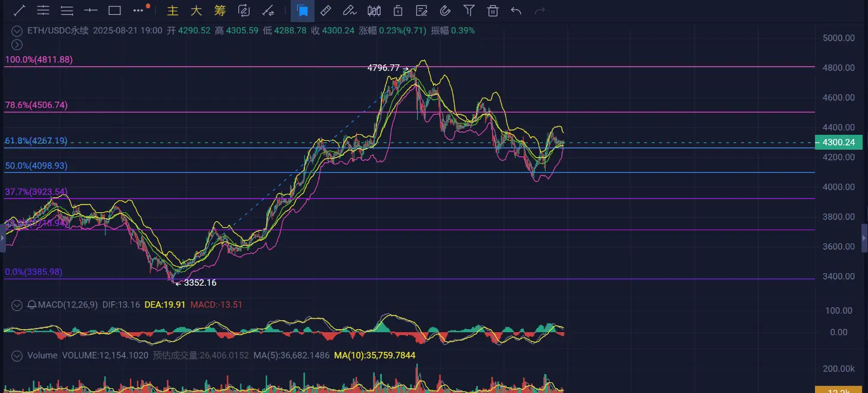Collapse the MACD indicator panel
This screenshot has height=393, width=868.
pyautogui.click(x=17, y=305)
